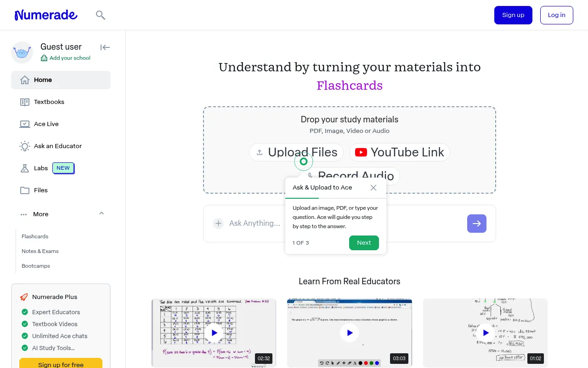
Task: Click Upload Files button
Action: coord(296,152)
